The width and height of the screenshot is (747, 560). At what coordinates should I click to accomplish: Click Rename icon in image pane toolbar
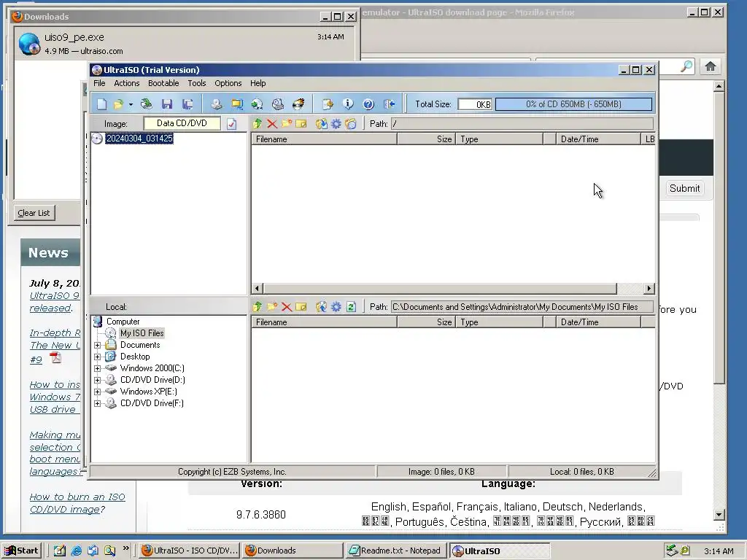(301, 124)
